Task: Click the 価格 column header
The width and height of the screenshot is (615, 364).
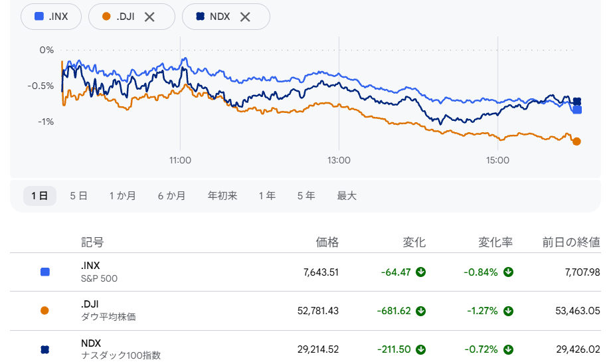Action: [x=327, y=242]
